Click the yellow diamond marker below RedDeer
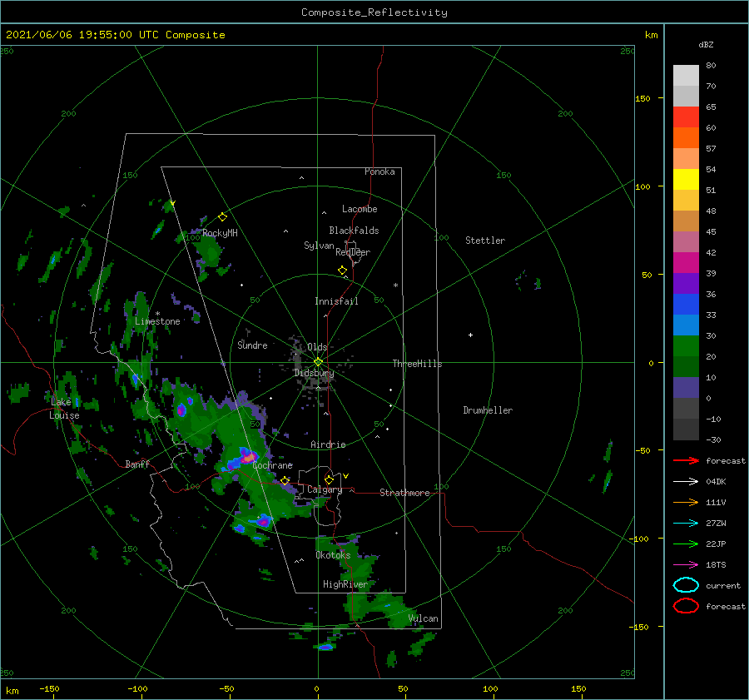The image size is (749, 700). [343, 271]
